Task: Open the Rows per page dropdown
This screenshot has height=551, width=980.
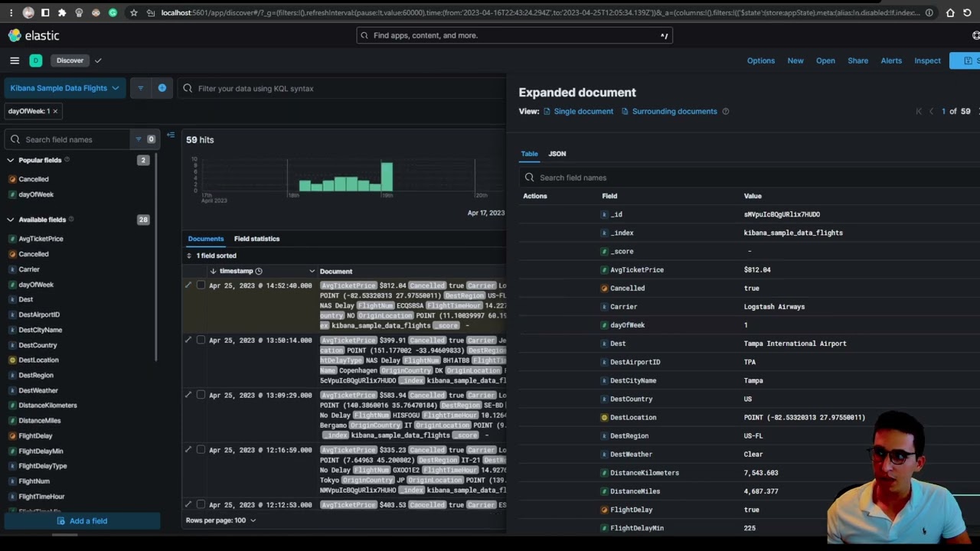Action: coord(220,520)
